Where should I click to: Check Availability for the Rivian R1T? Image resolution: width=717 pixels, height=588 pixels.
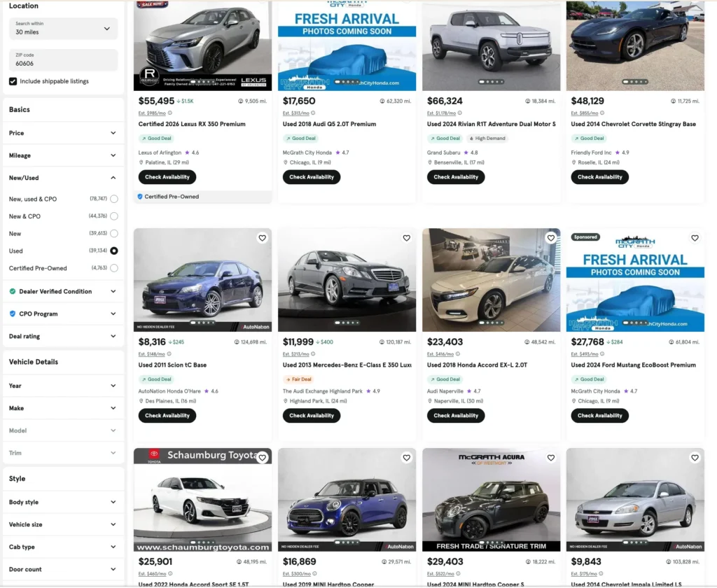coord(456,177)
